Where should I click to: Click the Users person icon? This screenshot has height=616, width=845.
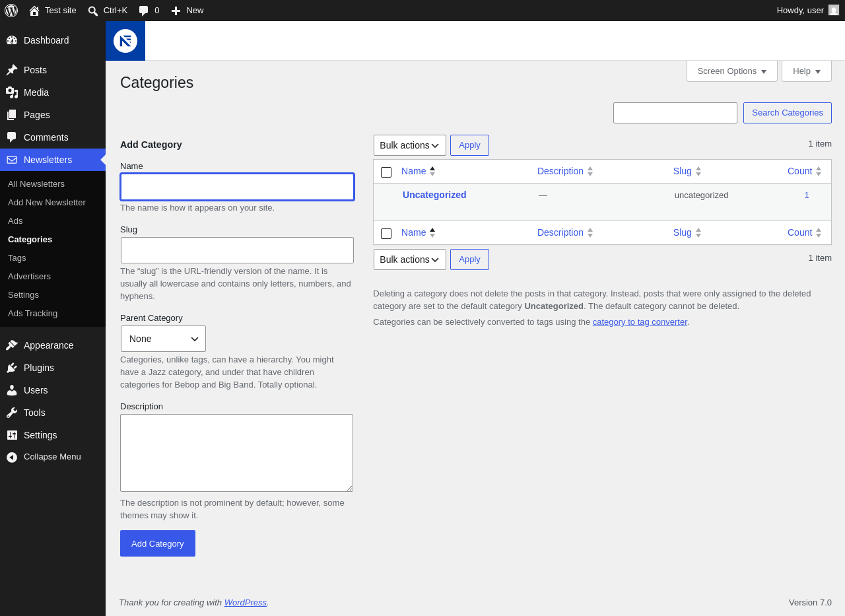12,390
